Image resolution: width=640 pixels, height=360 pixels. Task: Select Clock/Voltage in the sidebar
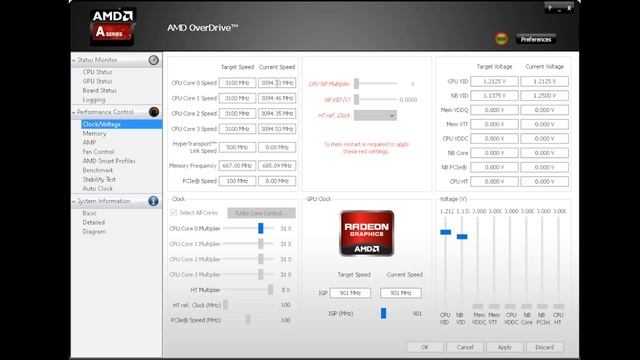pyautogui.click(x=122, y=124)
